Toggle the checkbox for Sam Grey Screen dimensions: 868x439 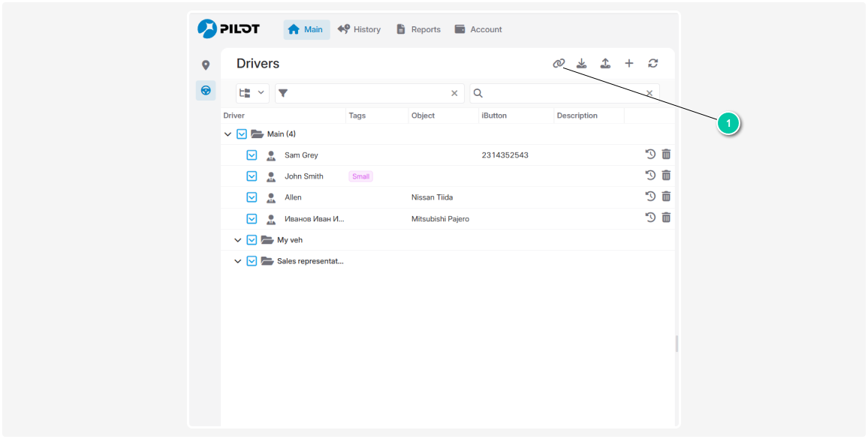coord(252,155)
